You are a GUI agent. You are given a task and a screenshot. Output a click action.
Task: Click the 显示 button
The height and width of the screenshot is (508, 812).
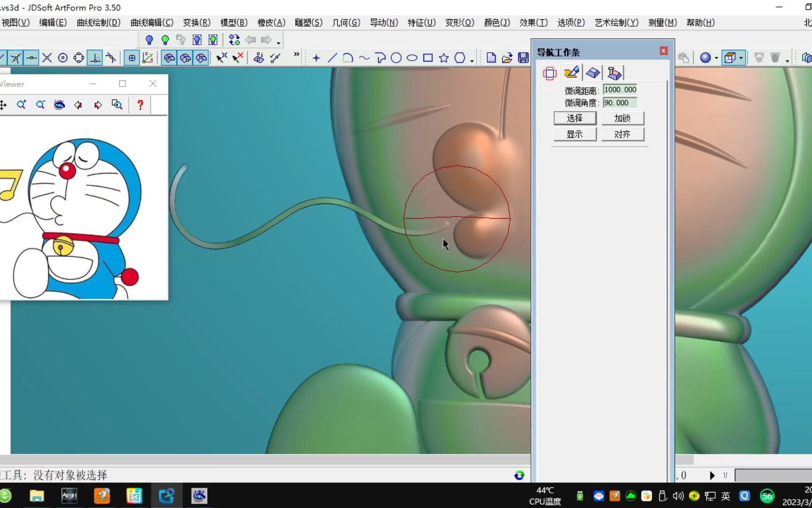(x=575, y=134)
